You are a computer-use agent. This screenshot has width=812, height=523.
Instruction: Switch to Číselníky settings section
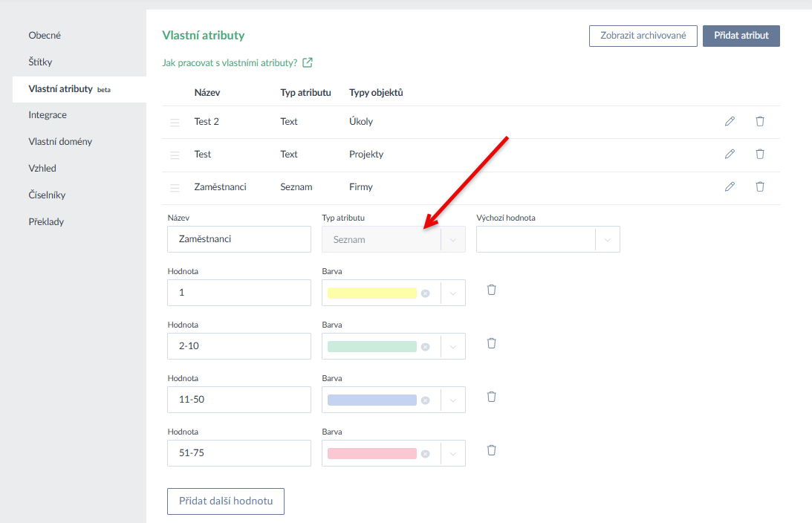click(x=47, y=195)
